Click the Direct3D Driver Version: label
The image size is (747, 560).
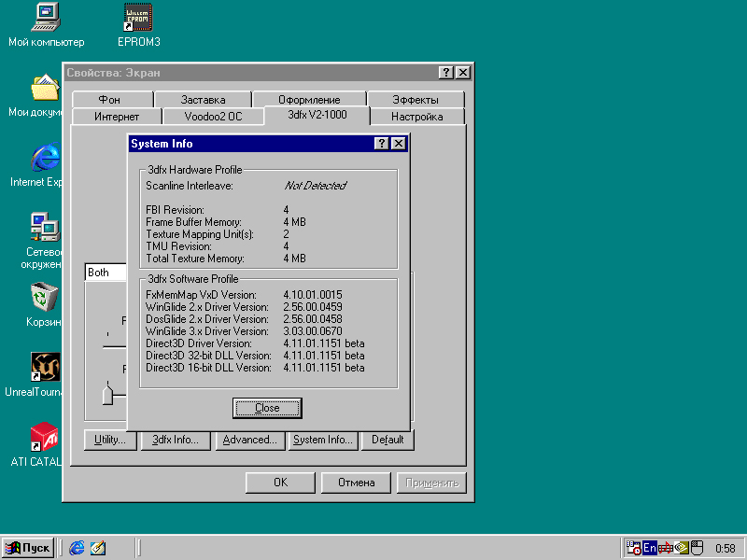tap(199, 343)
